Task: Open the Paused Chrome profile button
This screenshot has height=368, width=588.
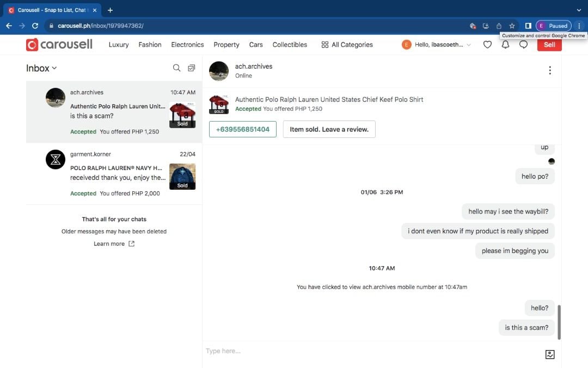Action: 554,26
